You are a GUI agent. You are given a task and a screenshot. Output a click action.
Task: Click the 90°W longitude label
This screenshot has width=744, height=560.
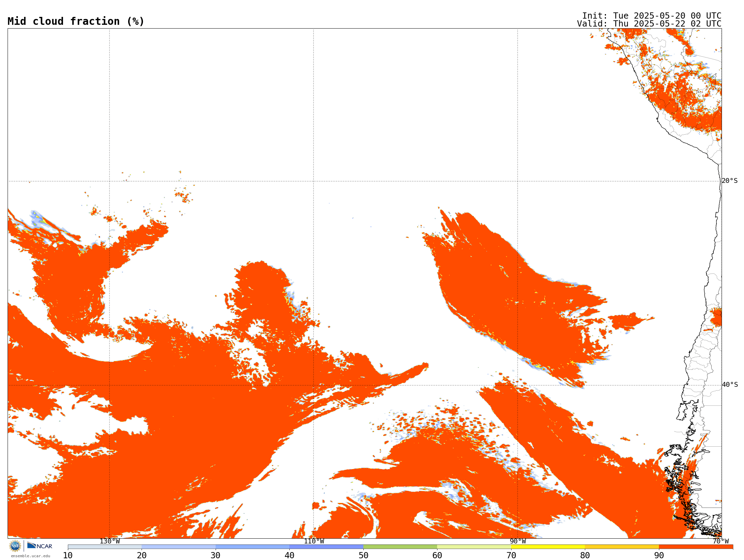tap(518, 541)
